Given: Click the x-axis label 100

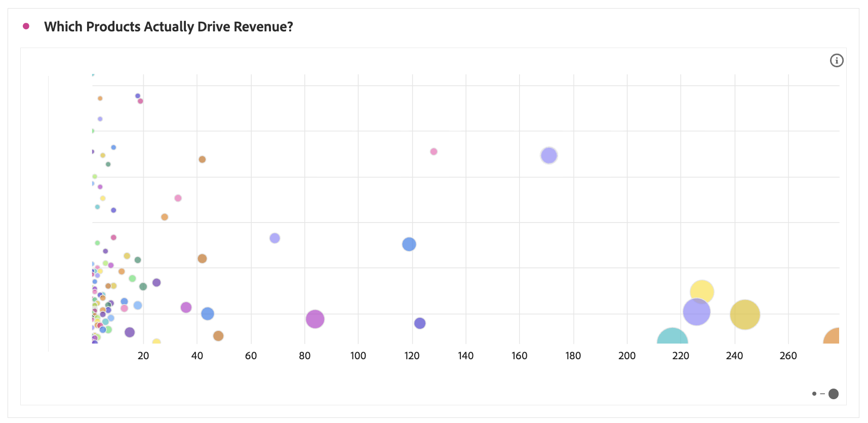Looking at the screenshot, I should [358, 356].
